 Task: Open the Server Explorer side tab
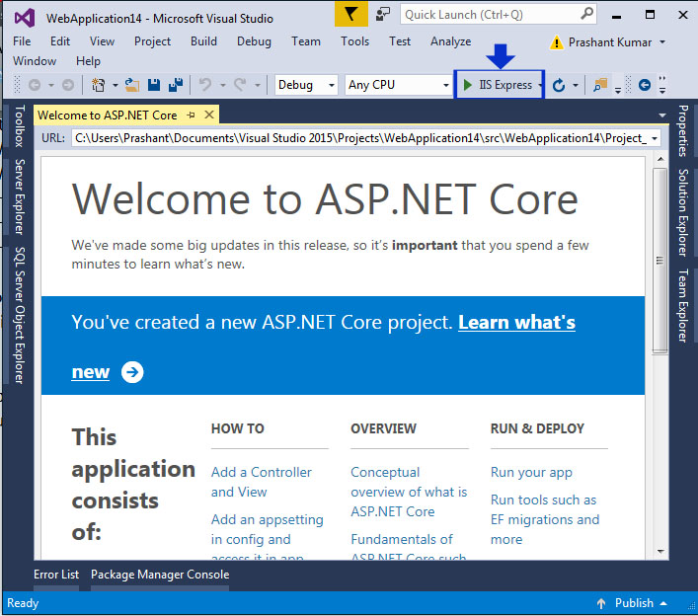pyautogui.click(x=19, y=196)
